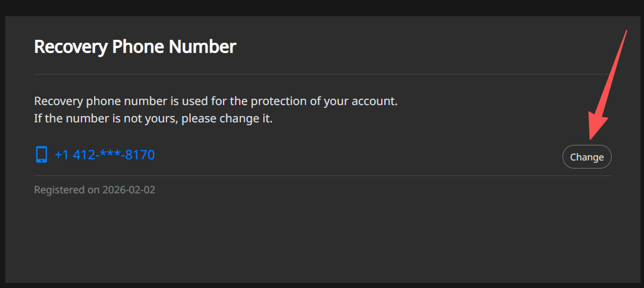Click the asterisks in the phone number

[x=110, y=155]
